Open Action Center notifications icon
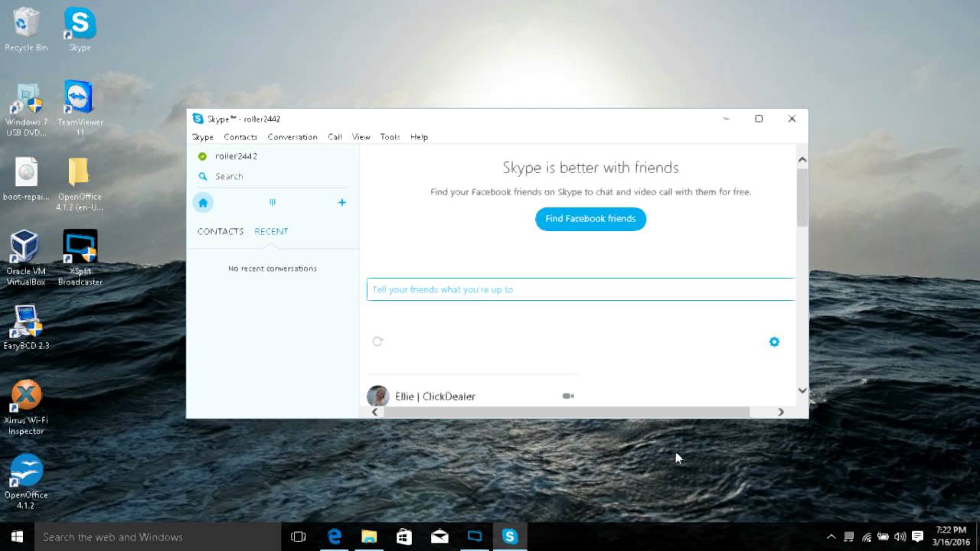 pyautogui.click(x=917, y=536)
